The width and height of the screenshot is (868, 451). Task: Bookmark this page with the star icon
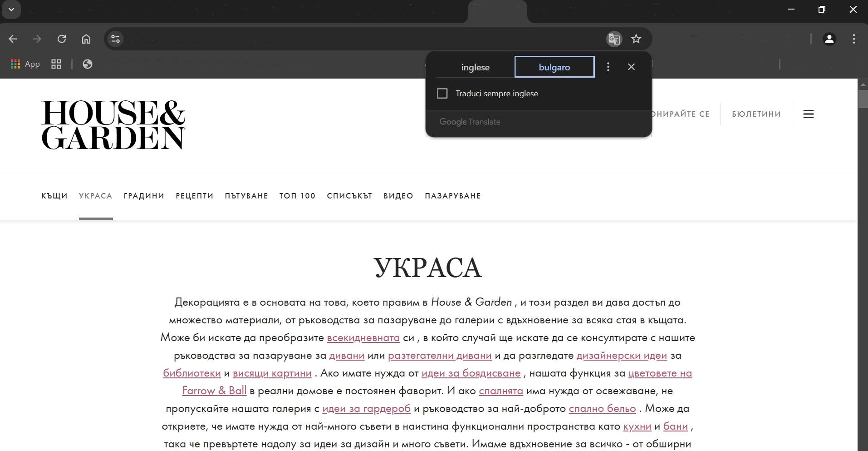click(636, 39)
